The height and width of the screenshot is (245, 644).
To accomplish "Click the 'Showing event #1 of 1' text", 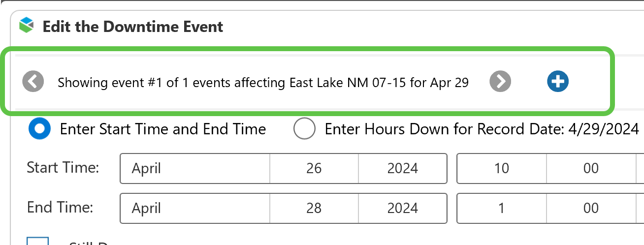I will point(263,83).
